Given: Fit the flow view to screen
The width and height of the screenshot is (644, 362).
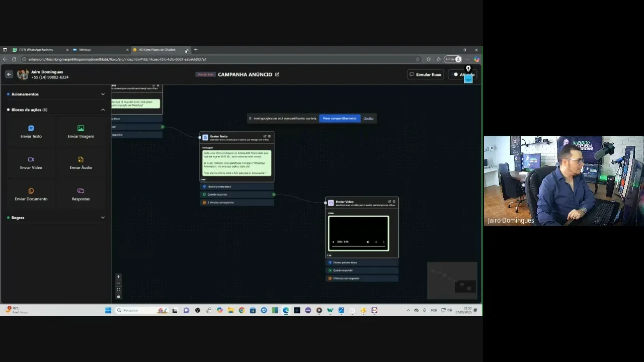Looking at the screenshot, I should tap(119, 290).
